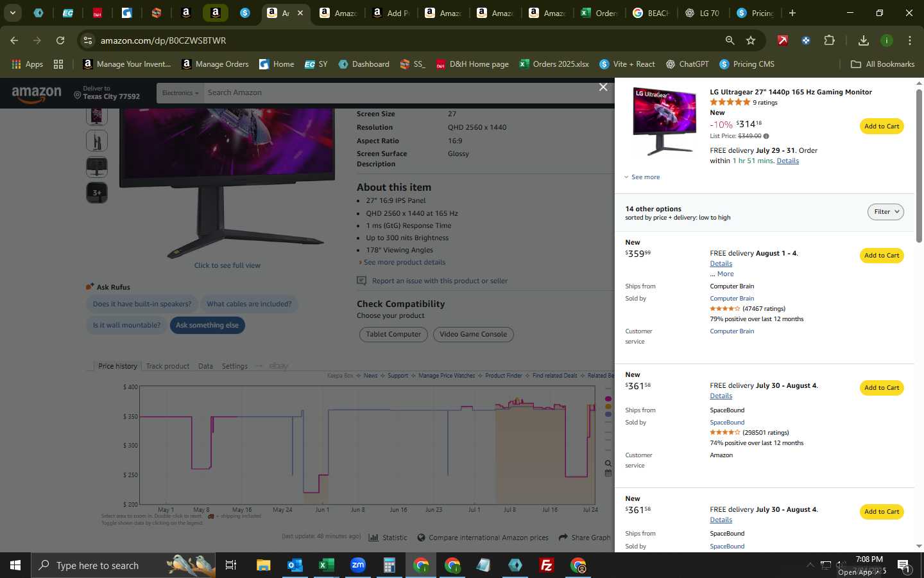Open a new browser tab
The image size is (924, 578).
(792, 13)
